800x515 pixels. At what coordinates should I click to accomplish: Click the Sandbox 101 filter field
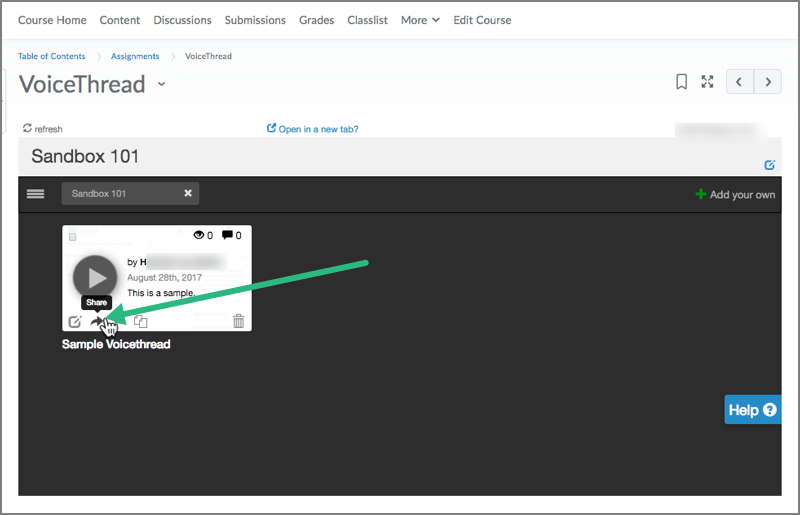130,193
